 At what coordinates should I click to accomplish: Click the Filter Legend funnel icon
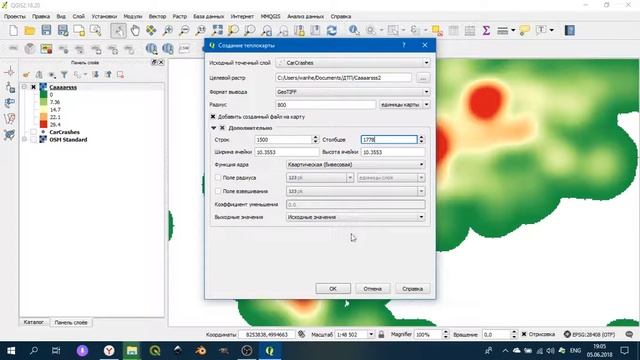[64, 75]
